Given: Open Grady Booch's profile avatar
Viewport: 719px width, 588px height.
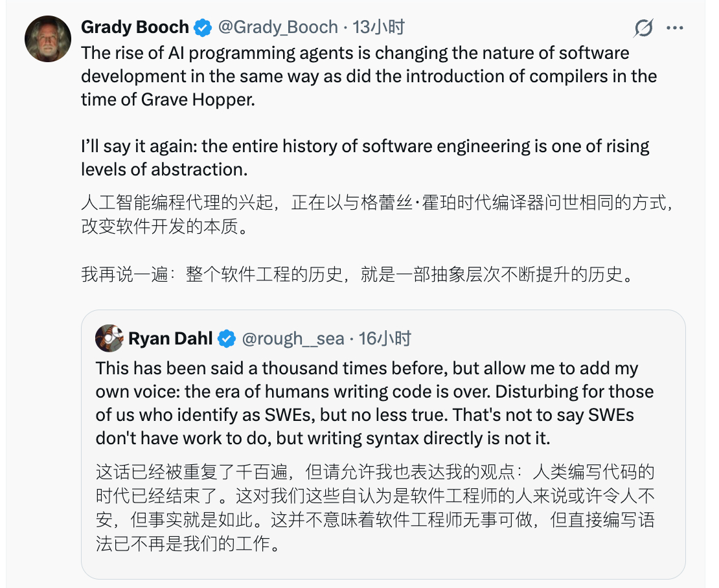Looking at the screenshot, I should [x=47, y=39].
